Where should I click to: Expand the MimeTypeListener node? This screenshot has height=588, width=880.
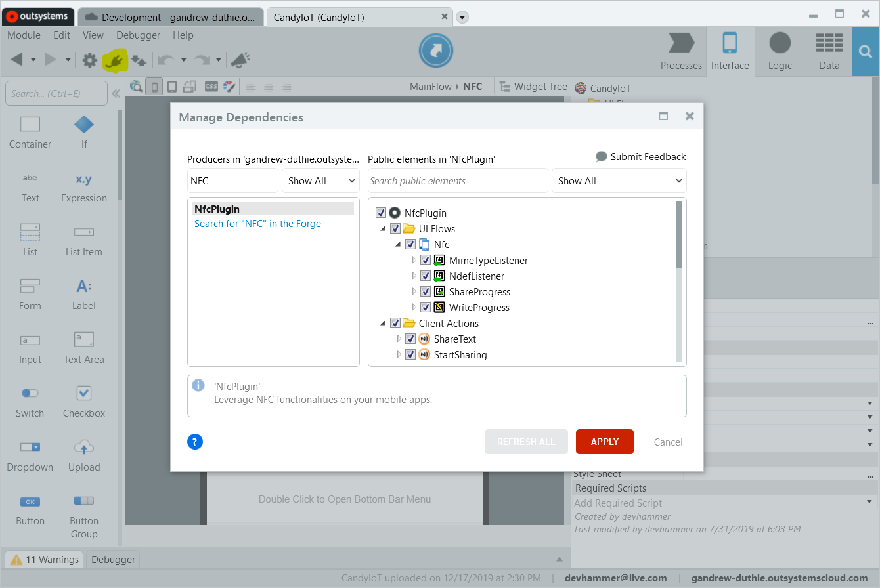tap(414, 260)
